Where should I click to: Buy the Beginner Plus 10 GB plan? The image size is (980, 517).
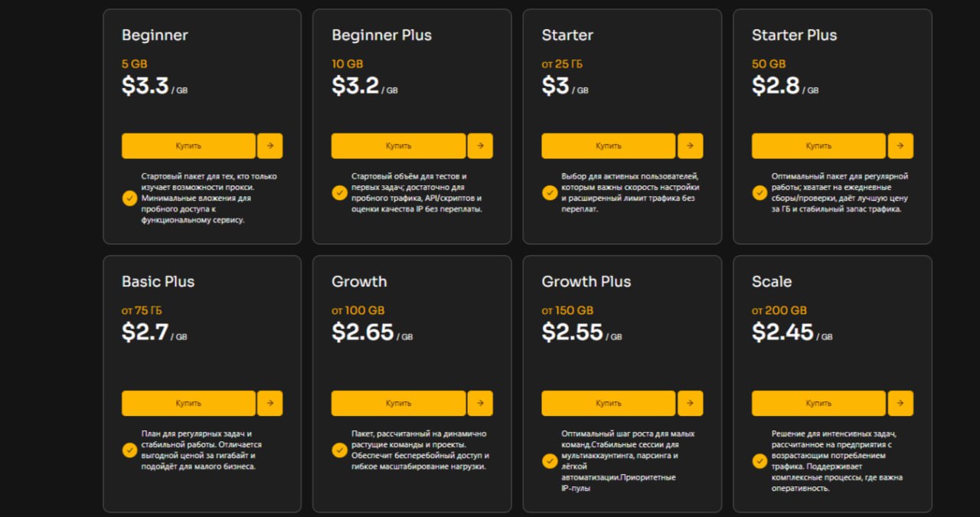point(398,146)
